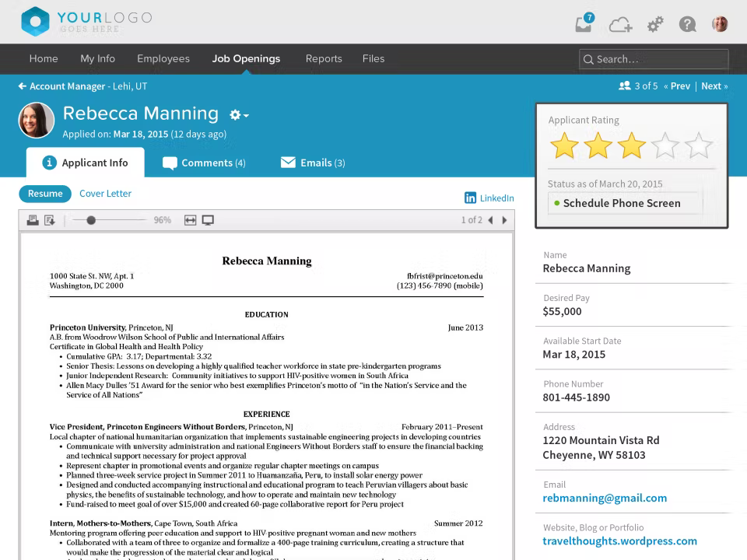
Task: Open the cloud upload feature
Action: pos(620,24)
